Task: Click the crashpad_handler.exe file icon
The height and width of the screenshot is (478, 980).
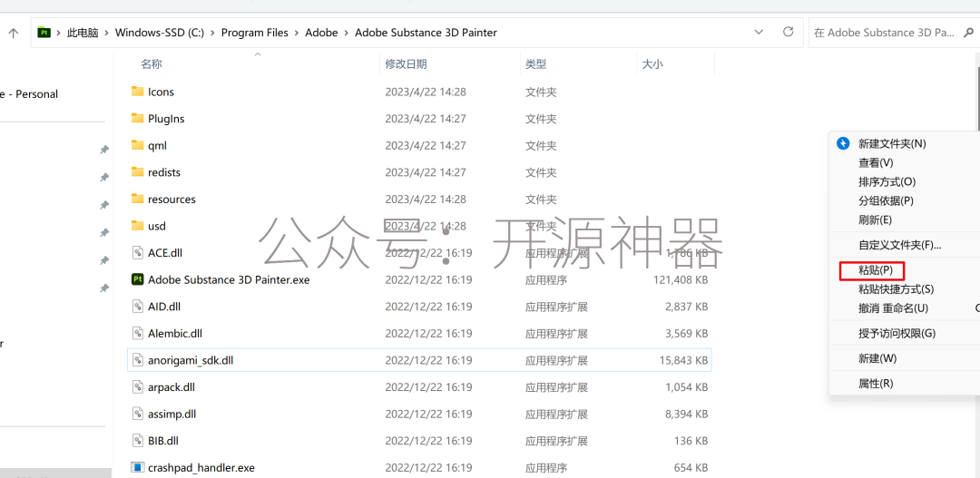Action: 138,467
